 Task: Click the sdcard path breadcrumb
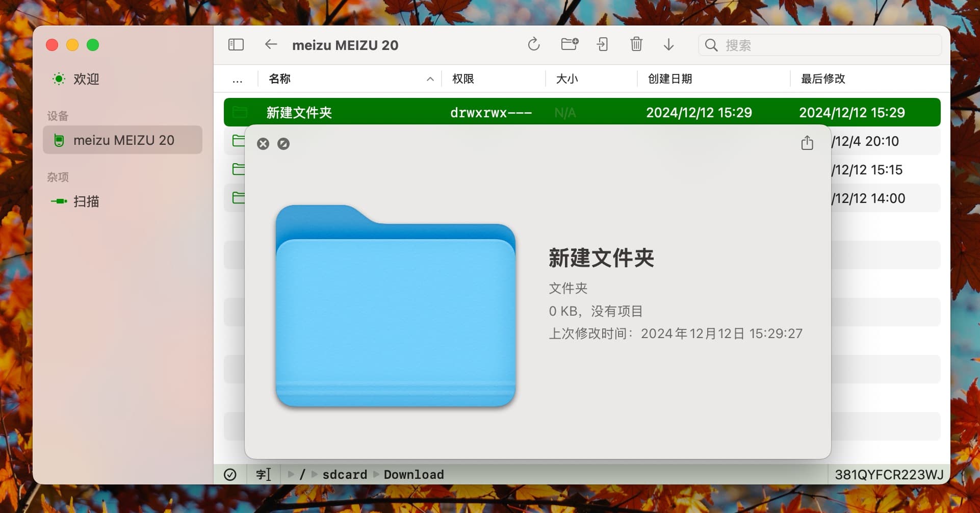(x=344, y=475)
